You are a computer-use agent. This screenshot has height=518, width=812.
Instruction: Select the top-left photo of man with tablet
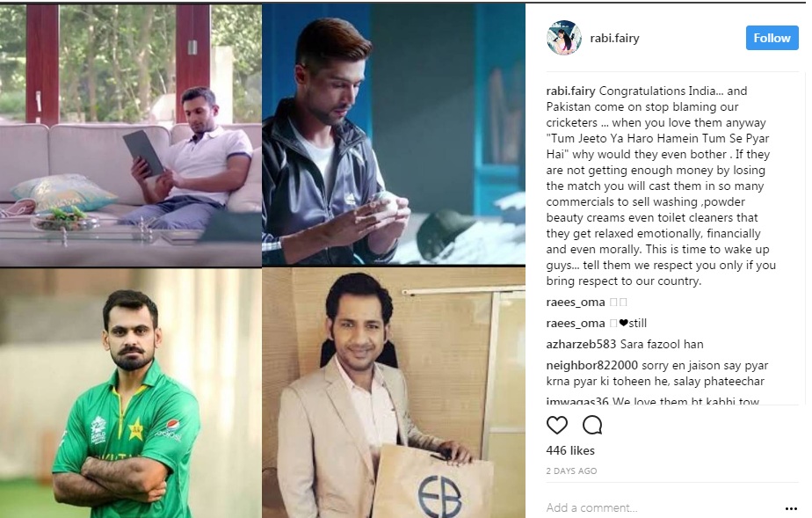tap(130, 135)
